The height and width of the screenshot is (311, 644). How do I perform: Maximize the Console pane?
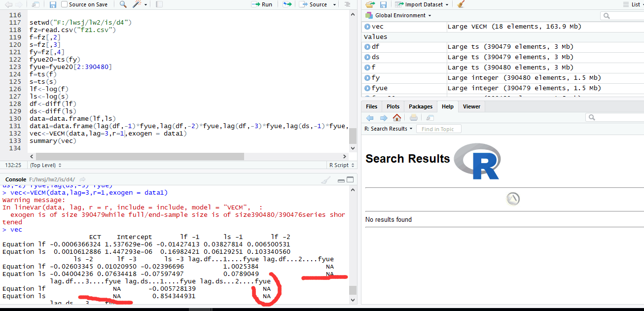click(350, 180)
